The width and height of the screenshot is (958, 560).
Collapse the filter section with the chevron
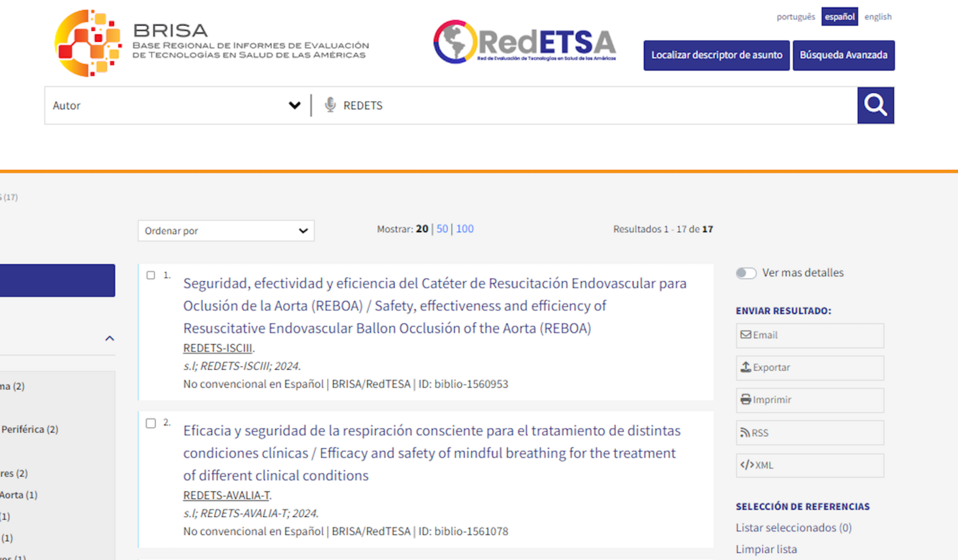pos(109,338)
